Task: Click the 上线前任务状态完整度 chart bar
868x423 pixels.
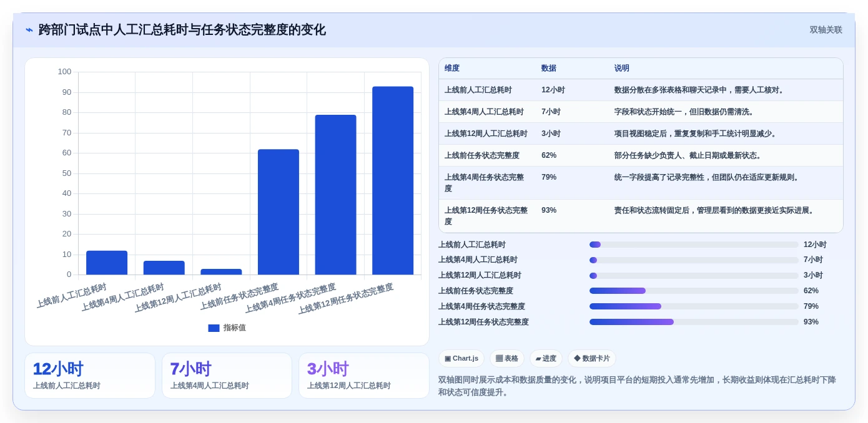Action: pyautogui.click(x=279, y=212)
